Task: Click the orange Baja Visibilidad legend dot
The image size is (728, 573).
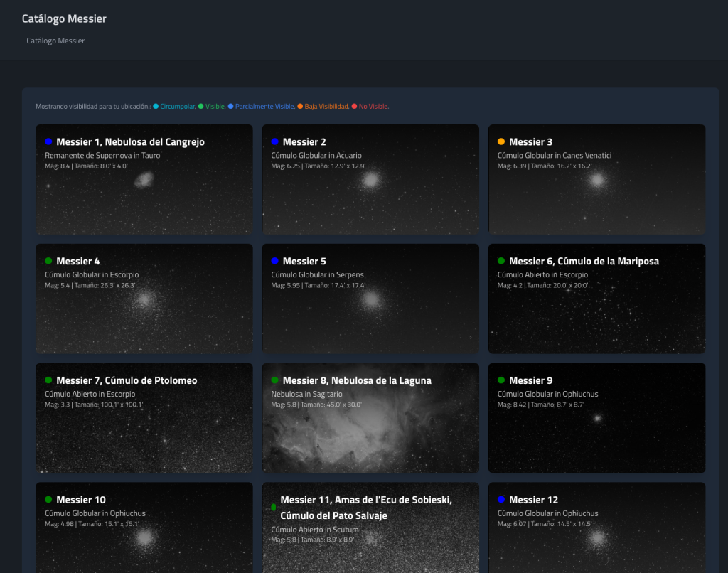Action: 301,107
